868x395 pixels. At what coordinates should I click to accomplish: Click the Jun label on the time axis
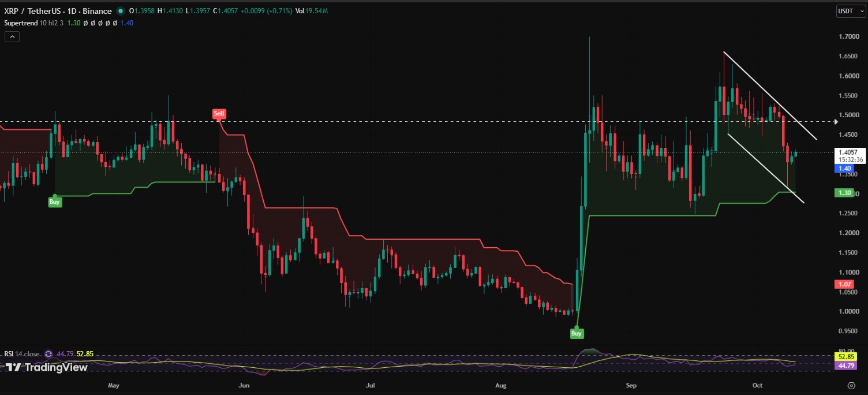coord(245,385)
